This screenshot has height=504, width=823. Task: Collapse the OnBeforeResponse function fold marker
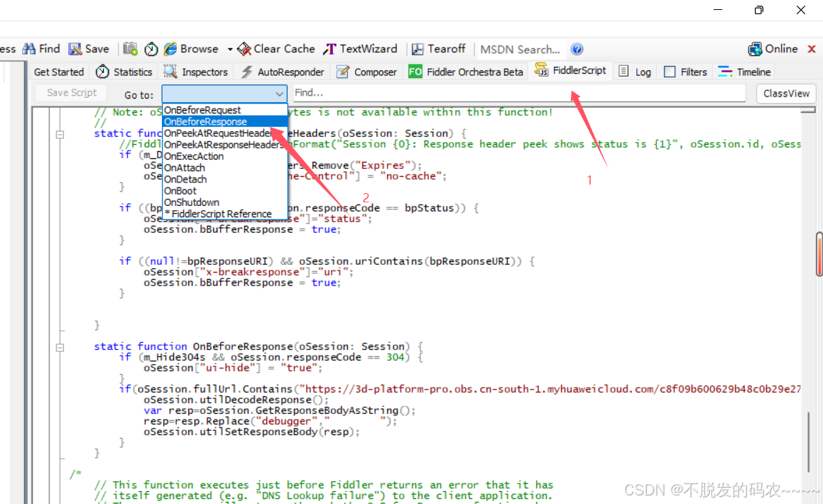tap(60, 347)
